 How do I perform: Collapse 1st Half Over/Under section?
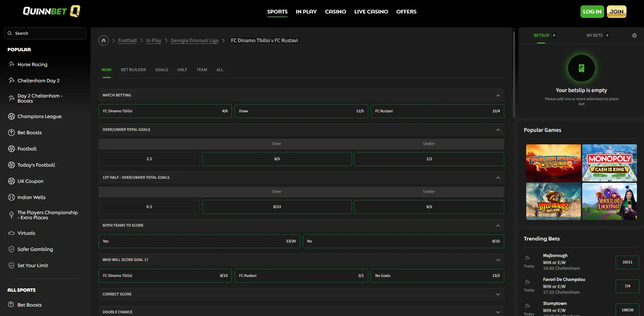click(x=498, y=178)
